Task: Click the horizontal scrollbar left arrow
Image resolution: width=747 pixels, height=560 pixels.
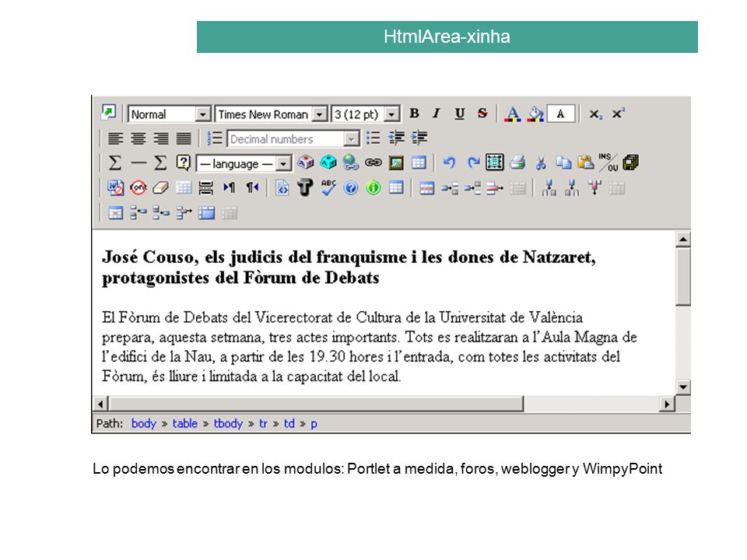Action: (100, 404)
